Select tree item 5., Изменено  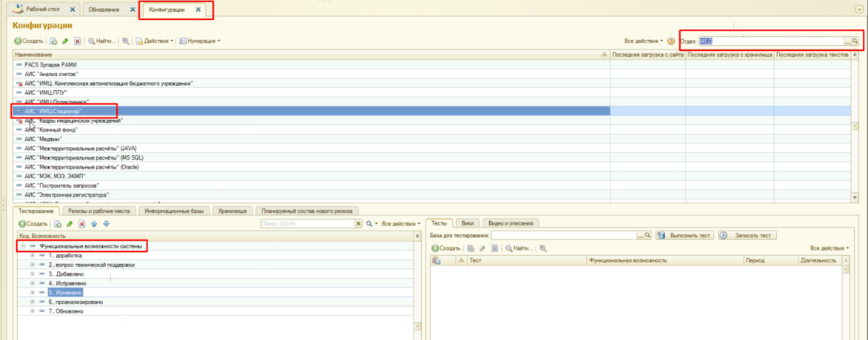(x=65, y=293)
